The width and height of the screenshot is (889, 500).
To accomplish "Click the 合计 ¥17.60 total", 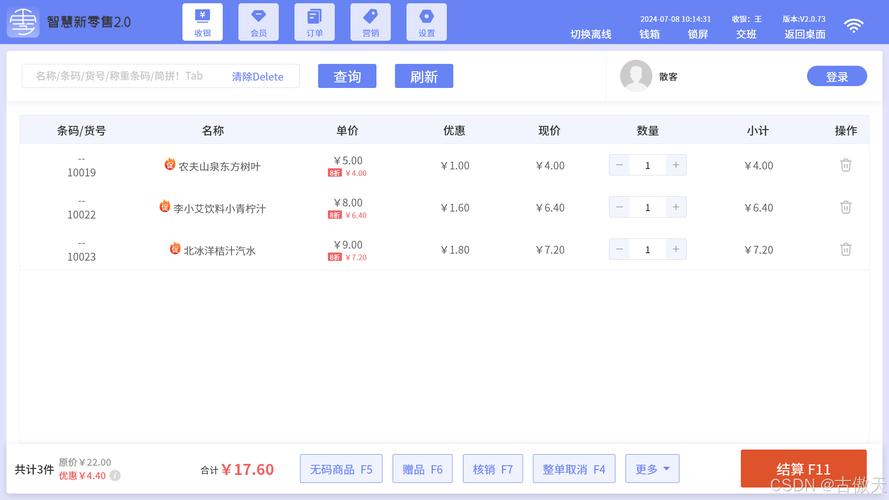I will pos(237,469).
